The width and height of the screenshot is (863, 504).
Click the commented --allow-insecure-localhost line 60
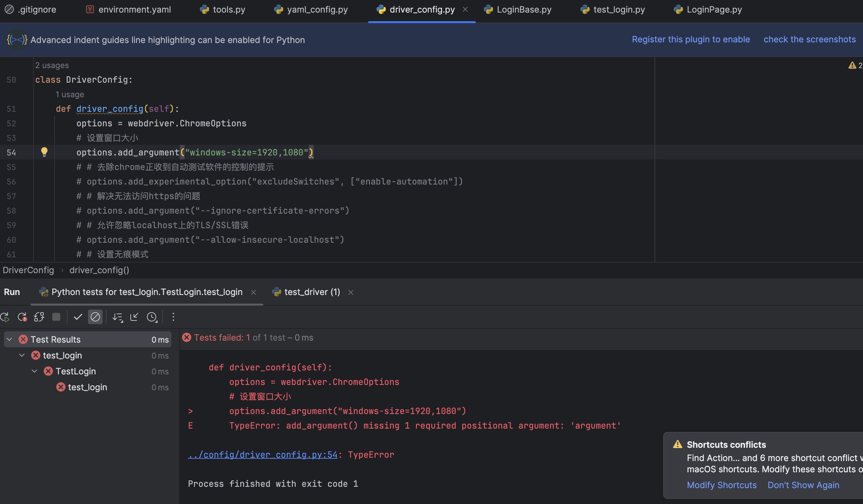click(210, 239)
